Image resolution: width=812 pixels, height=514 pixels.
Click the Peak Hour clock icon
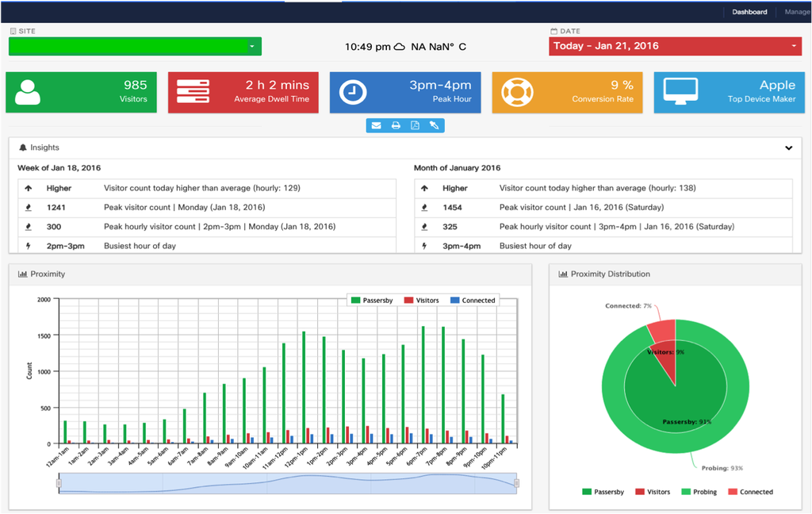tap(352, 92)
